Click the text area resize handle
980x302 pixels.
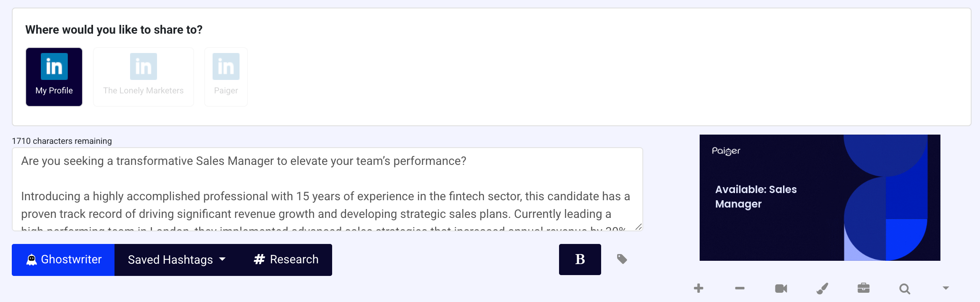coord(638,227)
